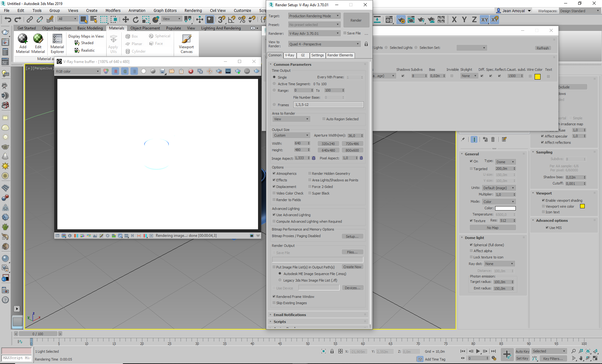Open the Area to Render View dropdown
Viewport: 602px width, 364px height.
point(291,119)
